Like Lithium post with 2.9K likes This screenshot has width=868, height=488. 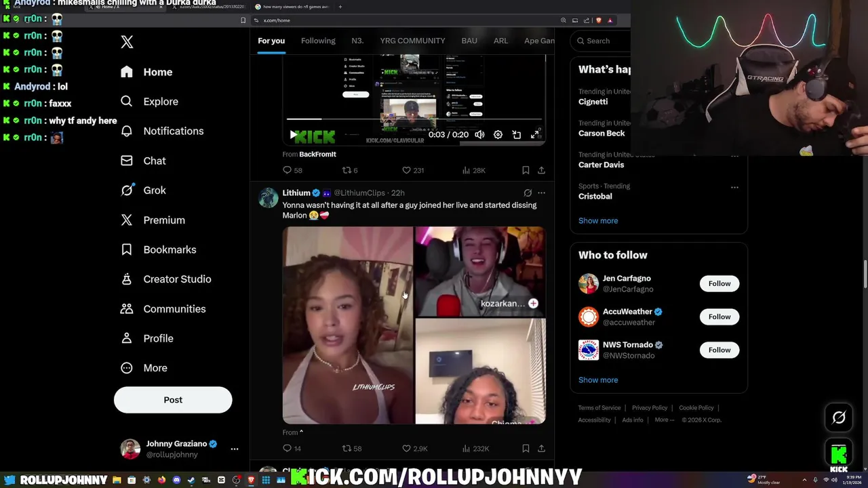tap(415, 449)
